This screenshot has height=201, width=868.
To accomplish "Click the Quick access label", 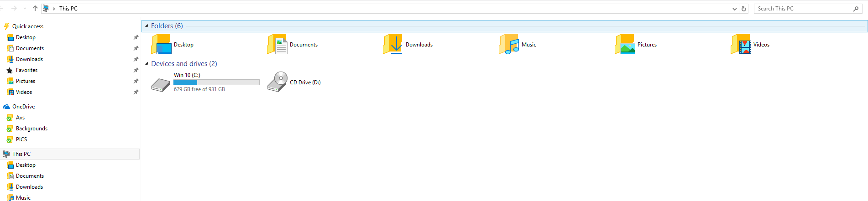I will (28, 26).
